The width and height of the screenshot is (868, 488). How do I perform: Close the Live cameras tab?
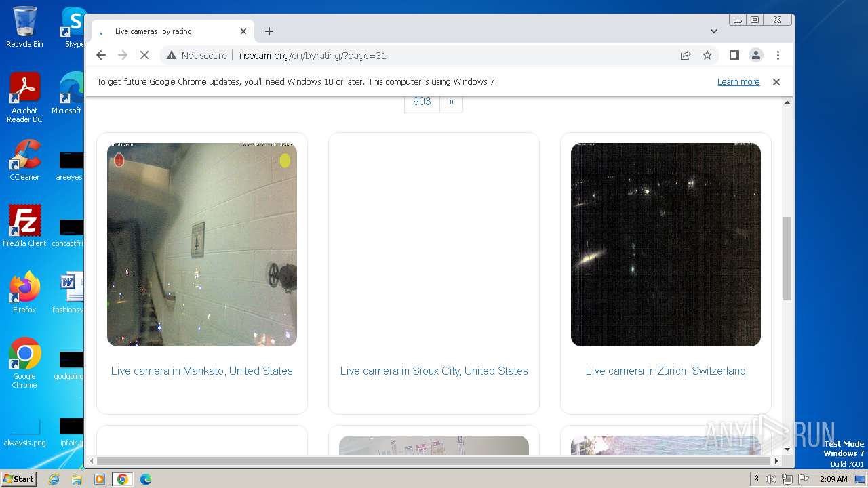click(x=243, y=31)
